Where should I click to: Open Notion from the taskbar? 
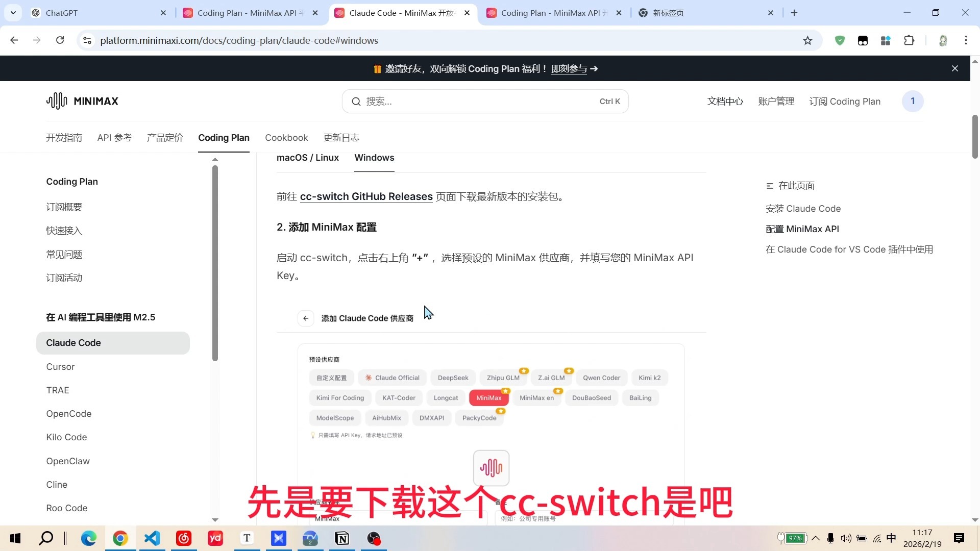click(x=342, y=538)
